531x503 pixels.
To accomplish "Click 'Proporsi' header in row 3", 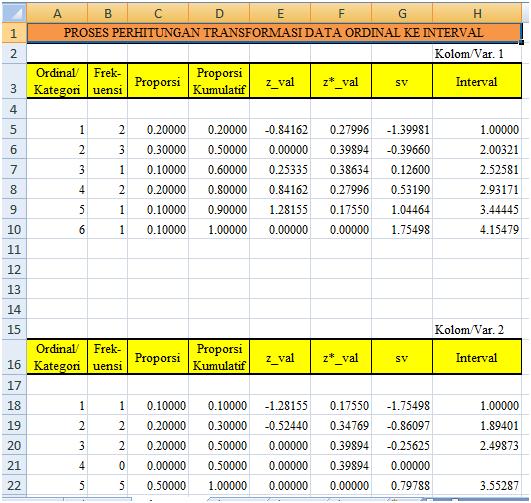I will (158, 81).
